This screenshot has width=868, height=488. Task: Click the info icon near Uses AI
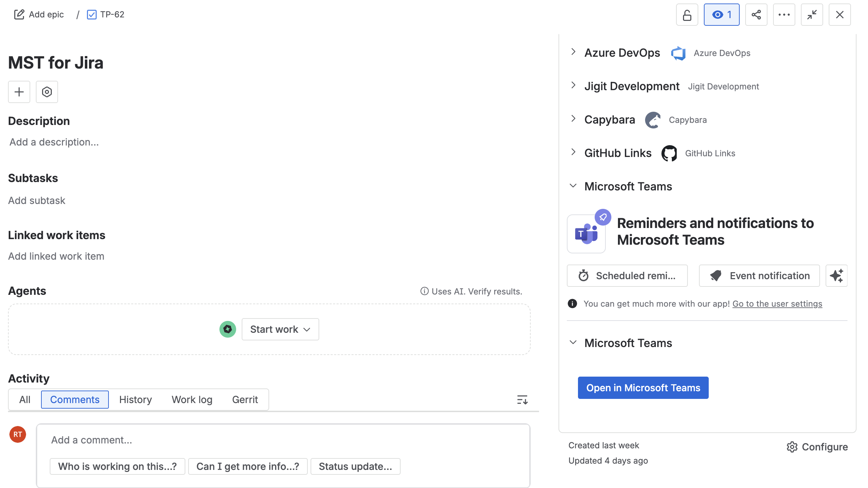tap(424, 291)
